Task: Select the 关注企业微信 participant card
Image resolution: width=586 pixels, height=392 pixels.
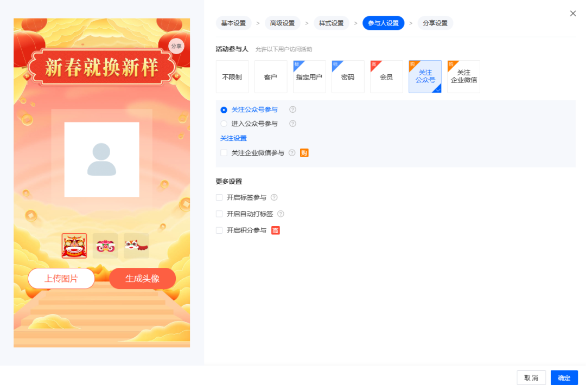Action: pos(463,76)
